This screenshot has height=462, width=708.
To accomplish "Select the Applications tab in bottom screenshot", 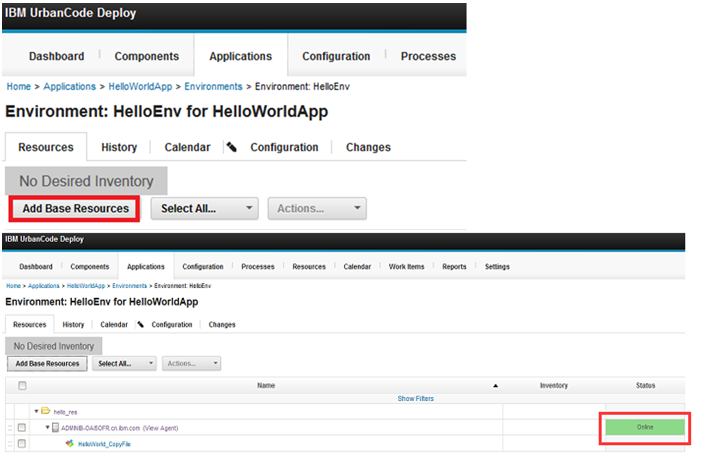I will pyautogui.click(x=146, y=266).
